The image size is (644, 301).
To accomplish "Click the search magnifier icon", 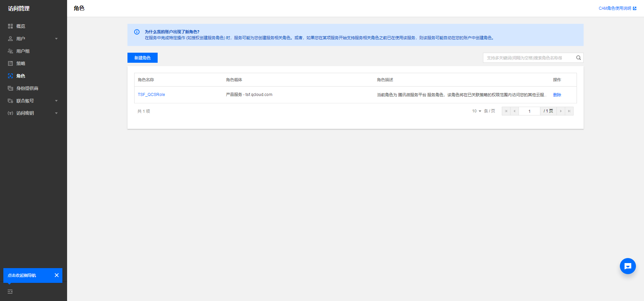I will pos(579,58).
